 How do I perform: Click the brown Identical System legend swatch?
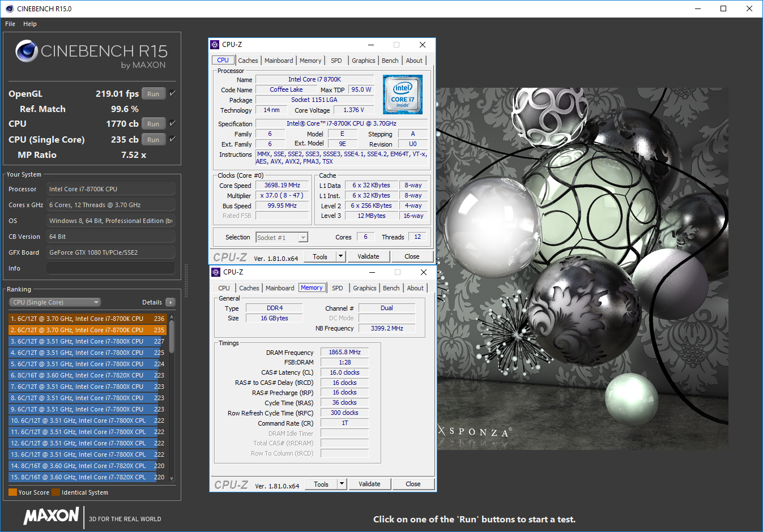pyautogui.click(x=56, y=492)
